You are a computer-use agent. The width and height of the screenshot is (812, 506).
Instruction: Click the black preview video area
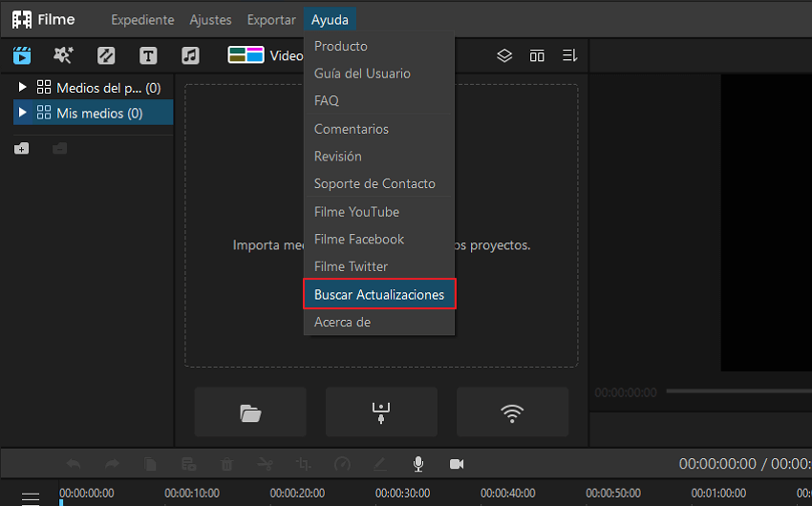(x=766, y=222)
